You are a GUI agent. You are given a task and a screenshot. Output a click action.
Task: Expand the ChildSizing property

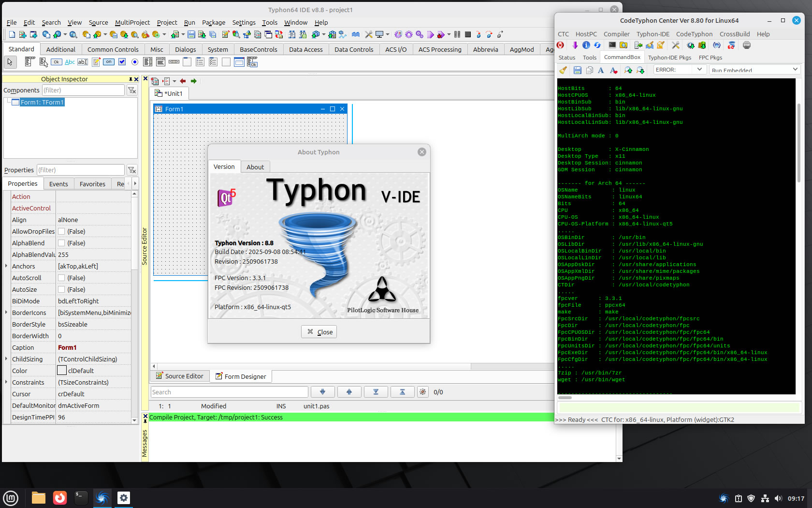point(6,359)
